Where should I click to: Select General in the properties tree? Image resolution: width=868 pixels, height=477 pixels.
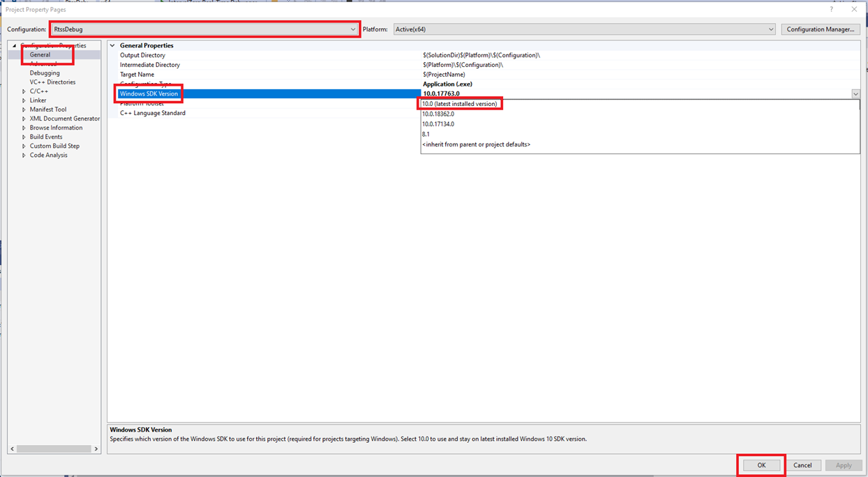pyautogui.click(x=40, y=54)
